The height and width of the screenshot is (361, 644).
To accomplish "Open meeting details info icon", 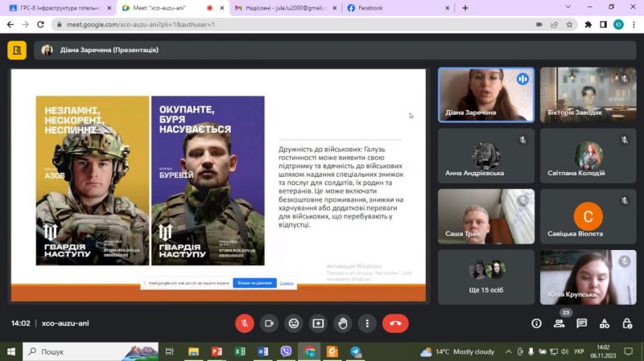I will click(536, 323).
